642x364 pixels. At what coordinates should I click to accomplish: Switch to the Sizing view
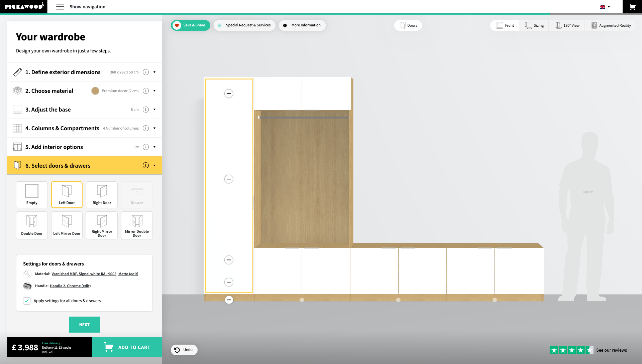tap(534, 25)
